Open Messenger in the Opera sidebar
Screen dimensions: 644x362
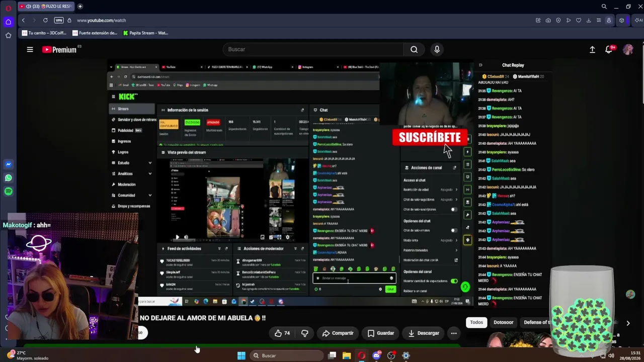tap(8, 164)
